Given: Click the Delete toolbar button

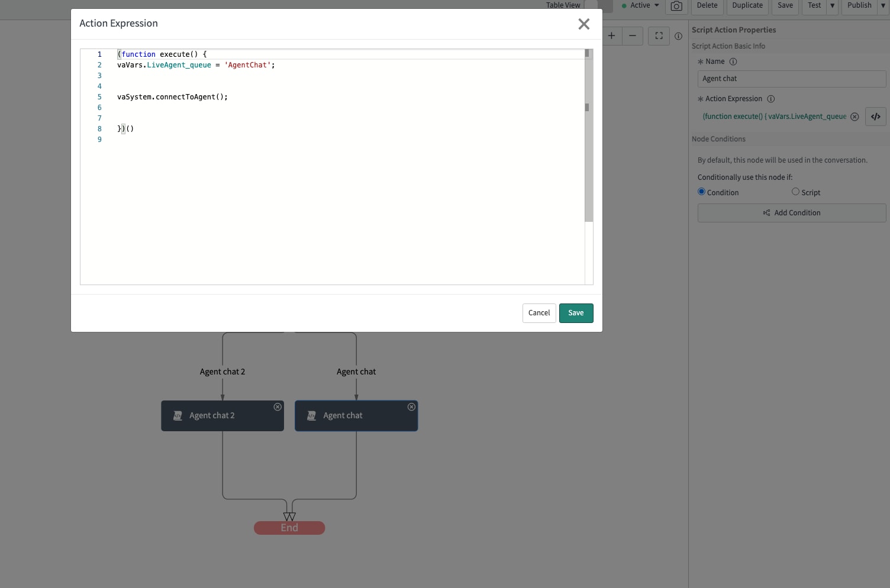Looking at the screenshot, I should [707, 6].
